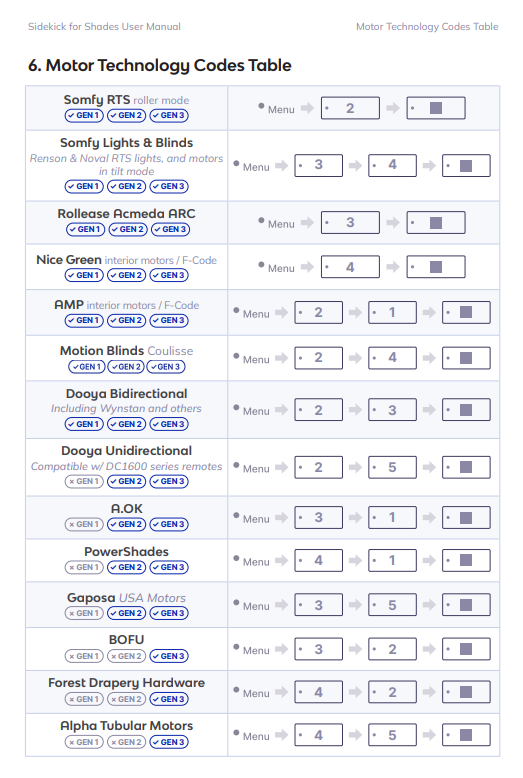Screen dimensions: 523x778
Task: Click the code box 4 in Motion Blinds row
Action: (x=392, y=358)
